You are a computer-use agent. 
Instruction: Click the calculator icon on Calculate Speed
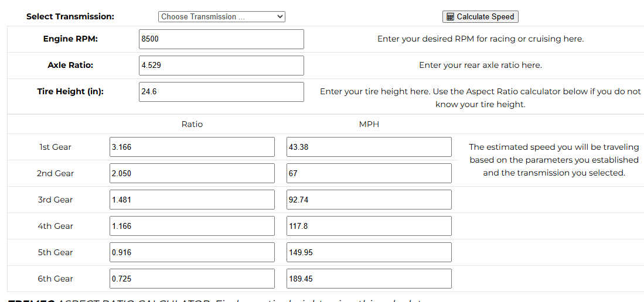coord(450,17)
